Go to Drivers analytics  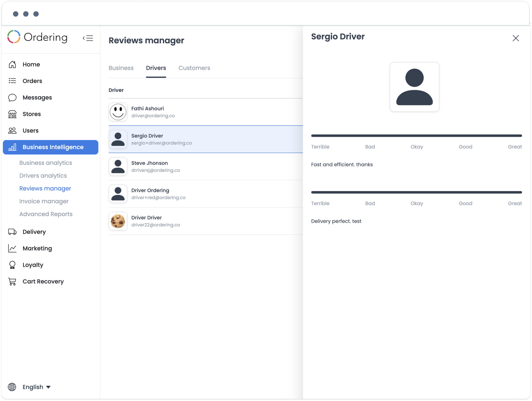coord(43,176)
